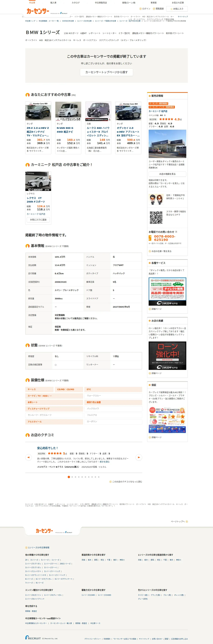The width and height of the screenshot is (213, 644).
Task: Click the BMWの中古車 breadcrumb link
Action: [68, 21]
